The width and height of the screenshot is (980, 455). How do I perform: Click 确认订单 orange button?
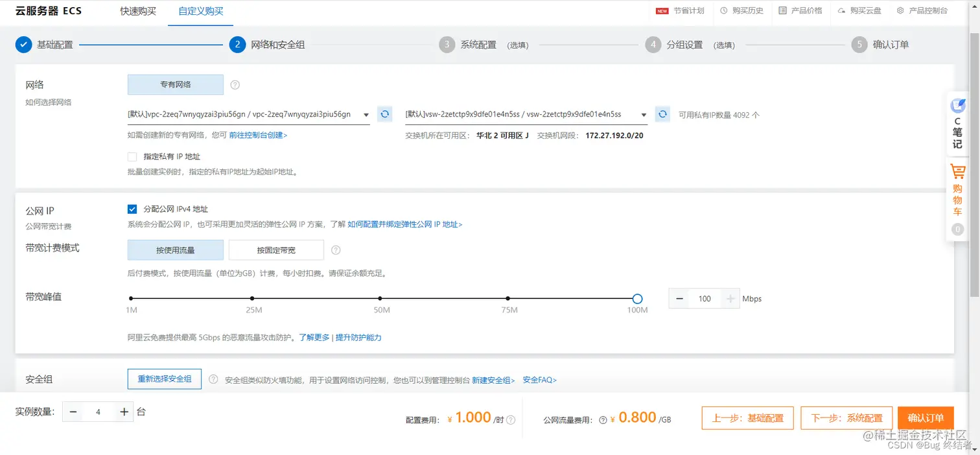coord(926,418)
